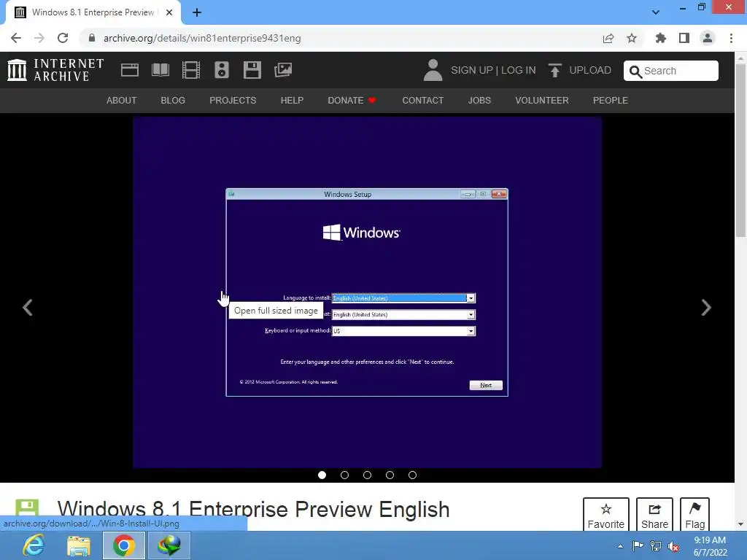Open the Video film-strip icon

point(191,70)
